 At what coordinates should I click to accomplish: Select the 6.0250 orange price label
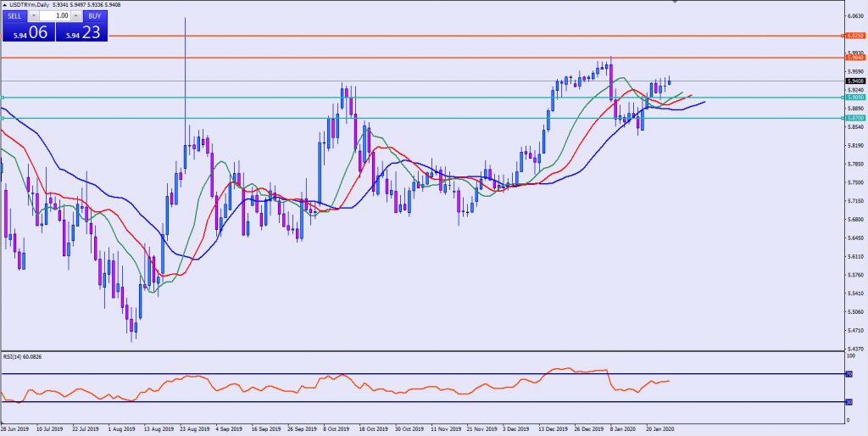pyautogui.click(x=854, y=36)
